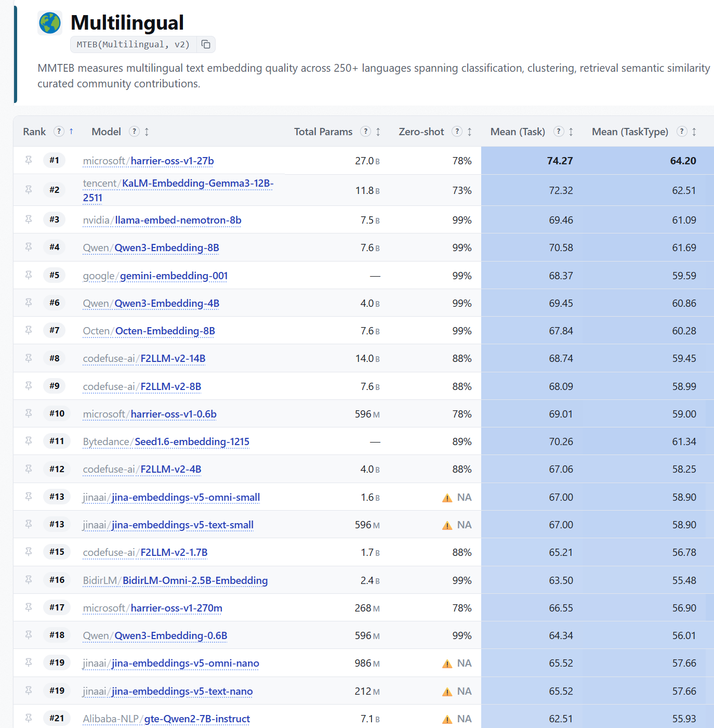This screenshot has height=728, width=714.
Task: Open Bytedance/Seed1.6-embedding-1215 link
Action: (x=166, y=441)
